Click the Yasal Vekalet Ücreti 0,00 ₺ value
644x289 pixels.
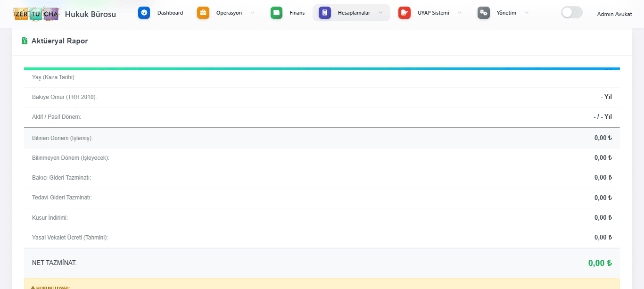click(x=603, y=238)
